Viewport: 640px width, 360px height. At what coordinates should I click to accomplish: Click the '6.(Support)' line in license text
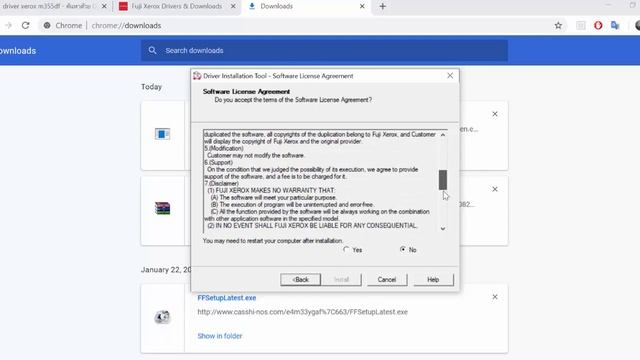[x=218, y=162]
